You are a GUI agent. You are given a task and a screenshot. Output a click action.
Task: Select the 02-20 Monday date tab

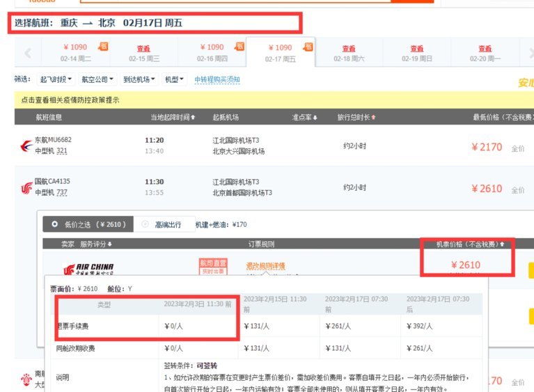coord(485,52)
